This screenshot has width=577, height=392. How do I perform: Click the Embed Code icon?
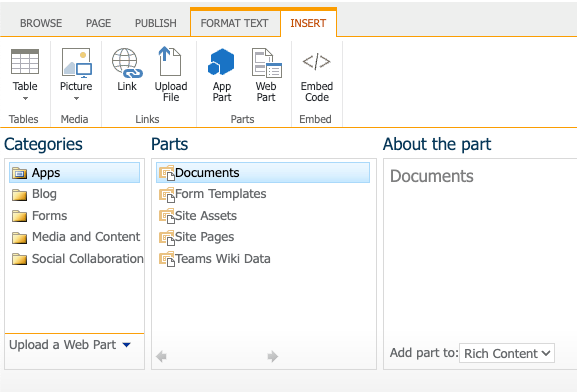tap(316, 61)
